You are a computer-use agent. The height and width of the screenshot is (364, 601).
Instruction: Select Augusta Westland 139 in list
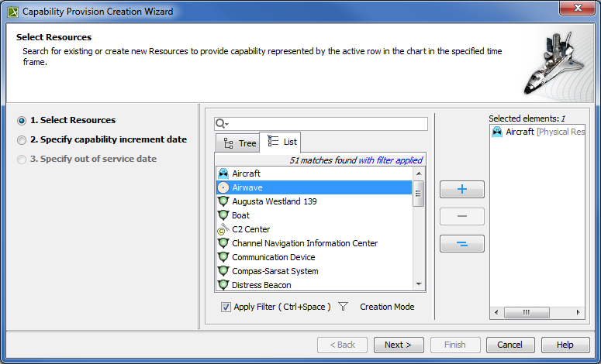point(275,201)
